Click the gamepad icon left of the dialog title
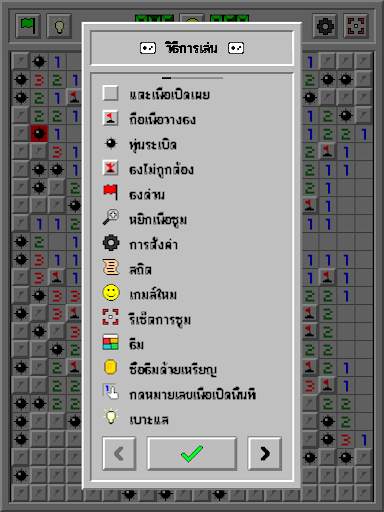Screen dimensions: 384x512 (x=148, y=48)
